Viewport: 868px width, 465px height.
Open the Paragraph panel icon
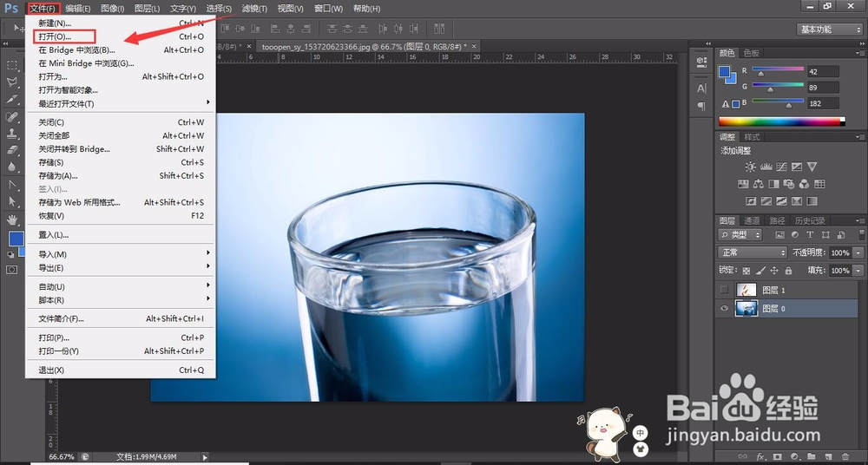[701, 106]
